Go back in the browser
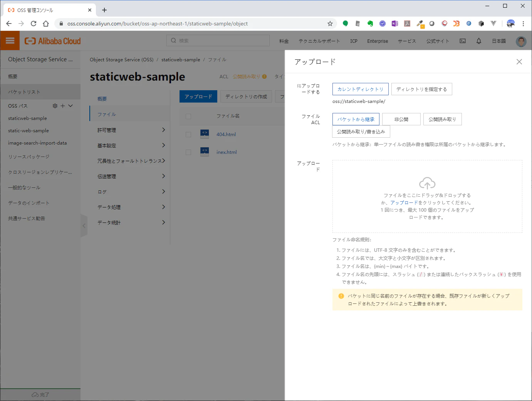The height and width of the screenshot is (401, 532). [9, 24]
